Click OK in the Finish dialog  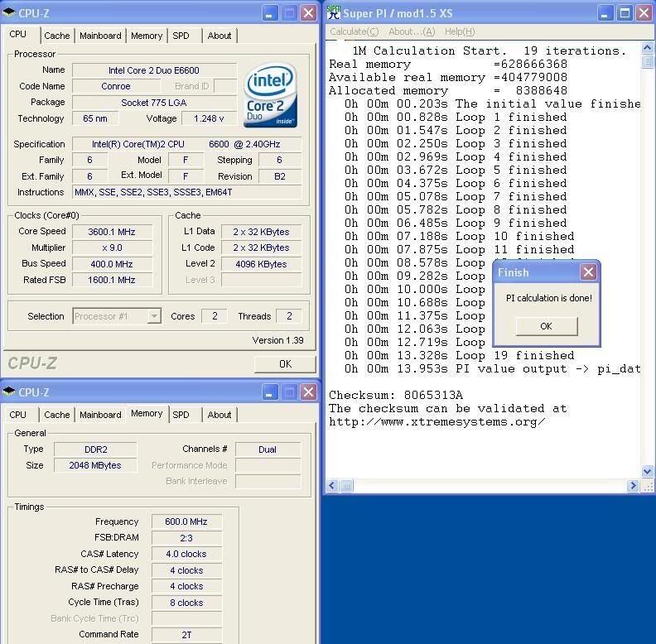coord(547,326)
